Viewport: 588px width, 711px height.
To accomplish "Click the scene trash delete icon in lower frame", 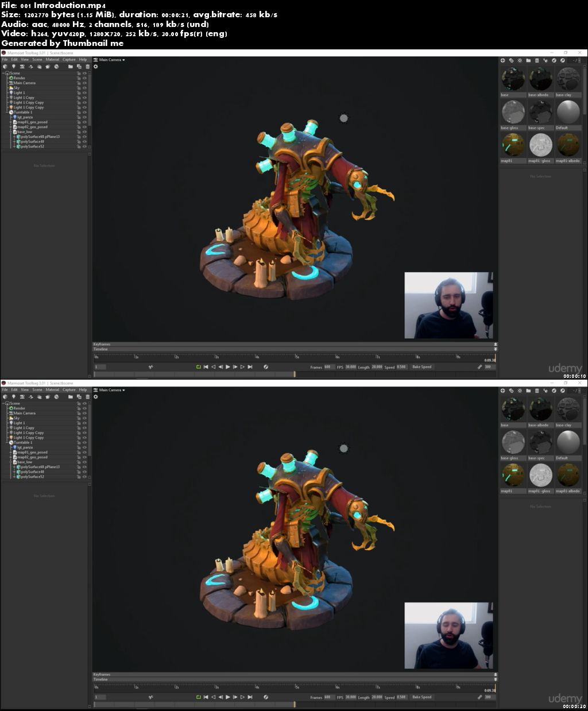I will point(87,397).
